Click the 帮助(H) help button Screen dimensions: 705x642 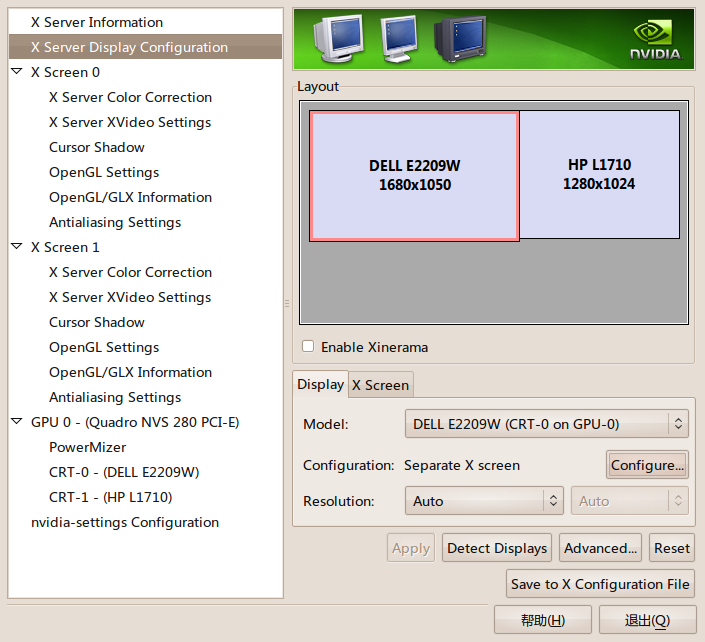(543, 620)
